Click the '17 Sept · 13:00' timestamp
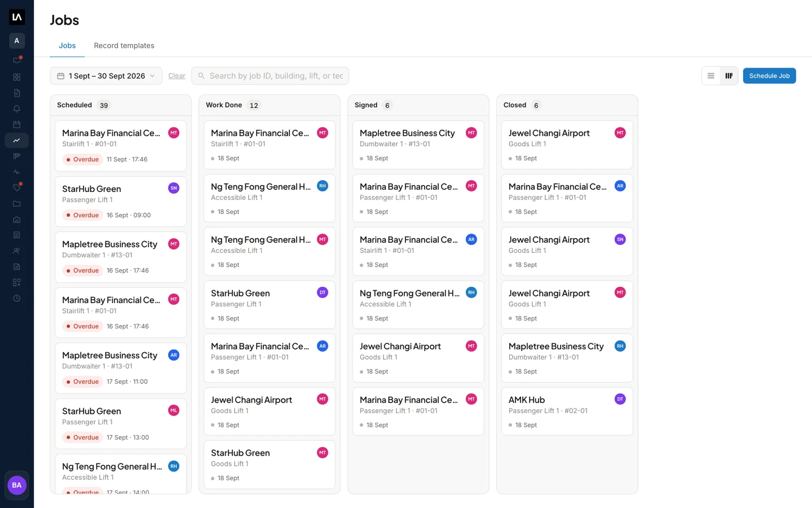The width and height of the screenshot is (812, 508). [127, 437]
